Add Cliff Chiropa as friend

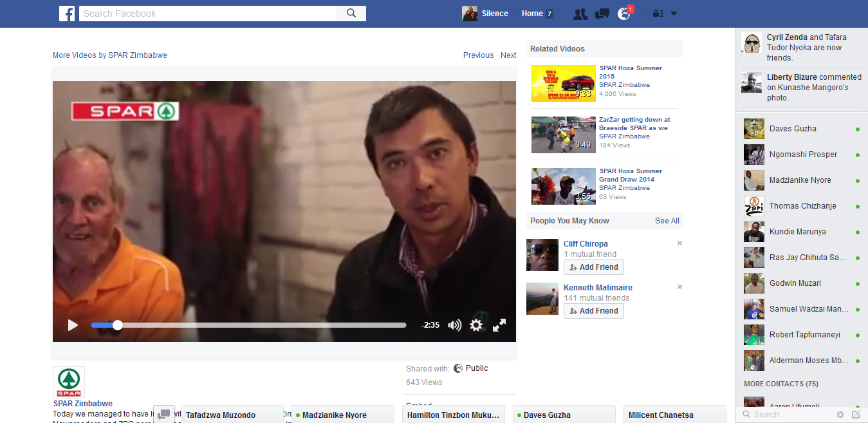tap(593, 267)
